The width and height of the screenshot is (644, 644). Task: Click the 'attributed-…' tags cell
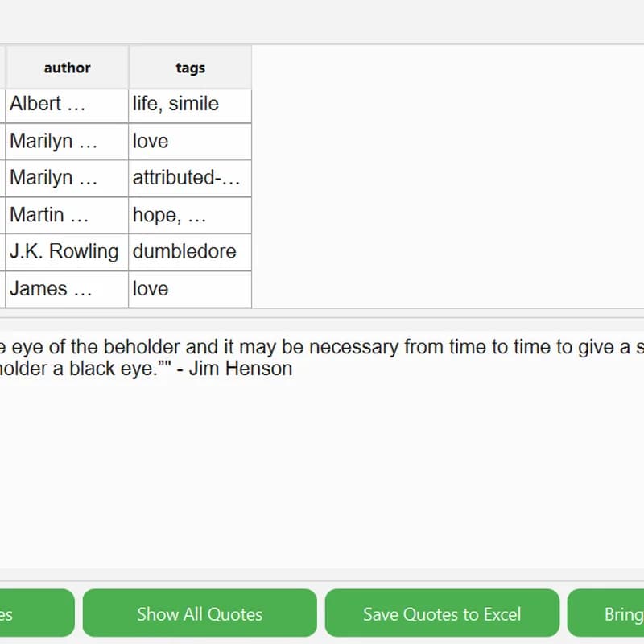click(x=190, y=178)
